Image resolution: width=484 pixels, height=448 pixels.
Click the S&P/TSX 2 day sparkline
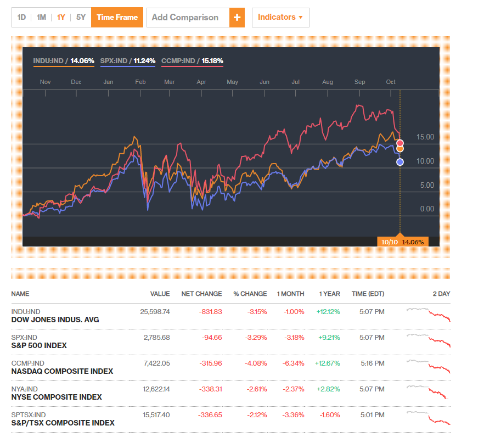point(429,418)
